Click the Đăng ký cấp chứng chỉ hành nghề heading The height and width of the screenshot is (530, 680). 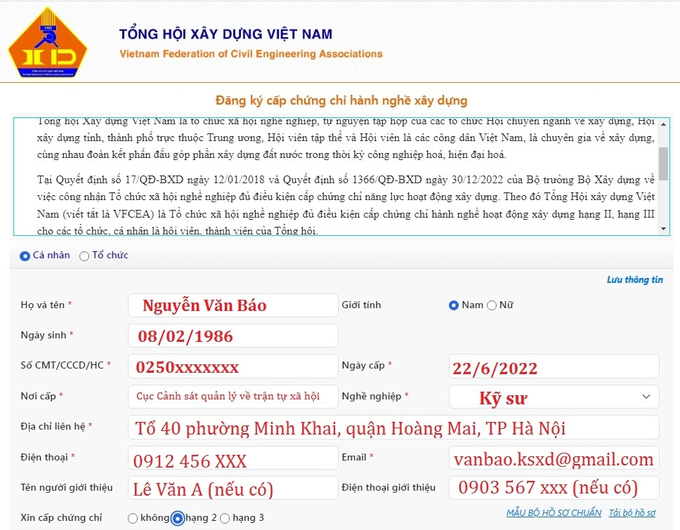341,101
